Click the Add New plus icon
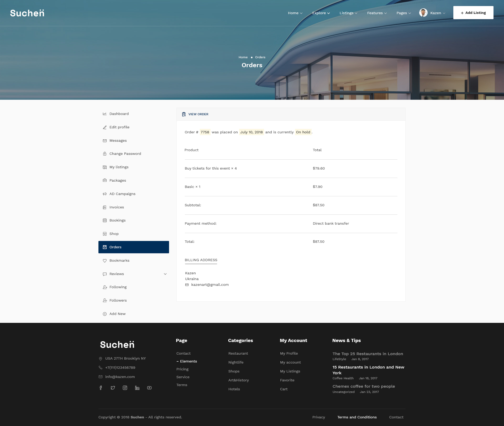504x426 pixels. 105,314
